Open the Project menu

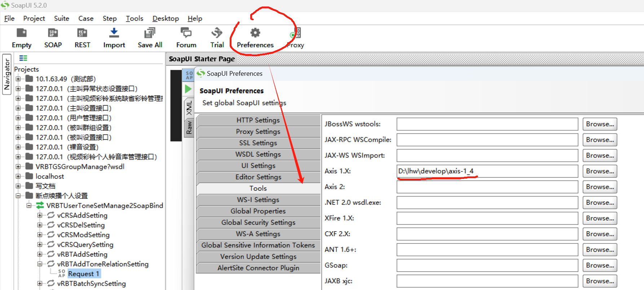click(34, 18)
